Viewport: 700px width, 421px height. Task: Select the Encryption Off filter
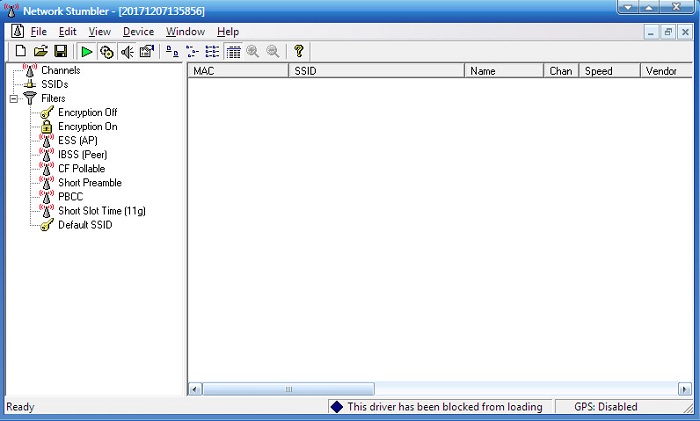(88, 113)
